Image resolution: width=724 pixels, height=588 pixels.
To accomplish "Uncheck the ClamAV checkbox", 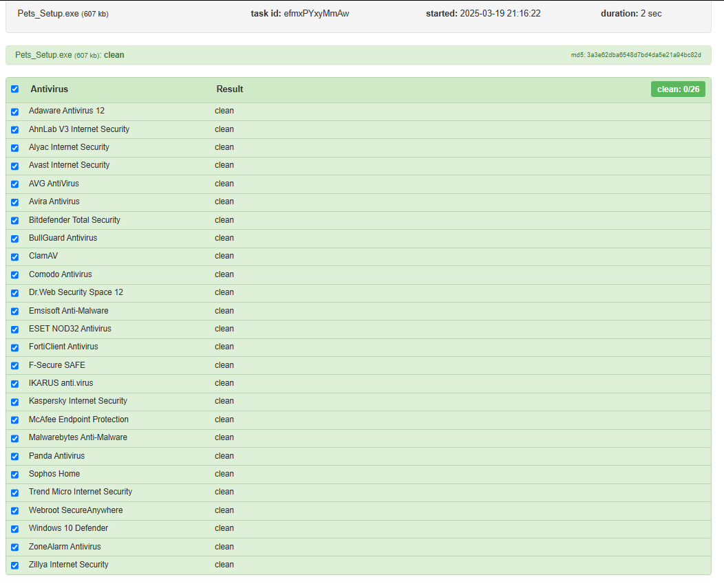I will (x=15, y=257).
